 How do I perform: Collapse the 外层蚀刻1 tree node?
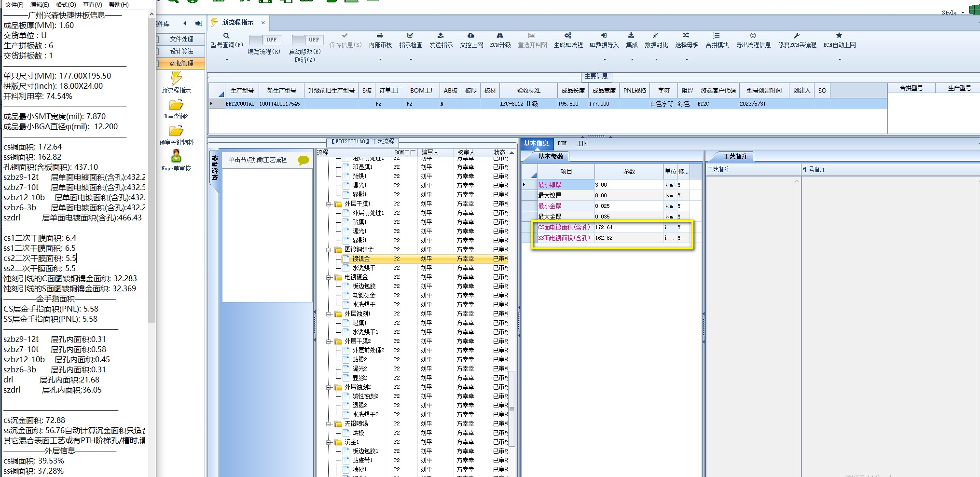pyautogui.click(x=329, y=314)
